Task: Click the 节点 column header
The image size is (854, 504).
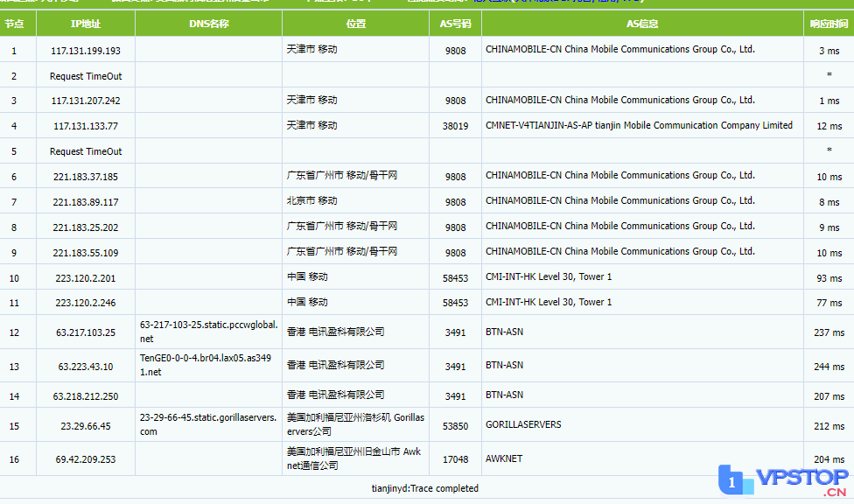Action: pos(14,24)
